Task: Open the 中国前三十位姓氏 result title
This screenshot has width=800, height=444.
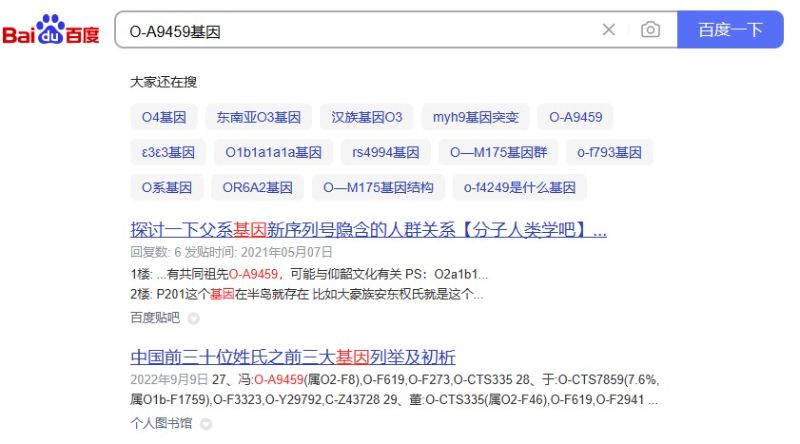Action: tap(293, 357)
